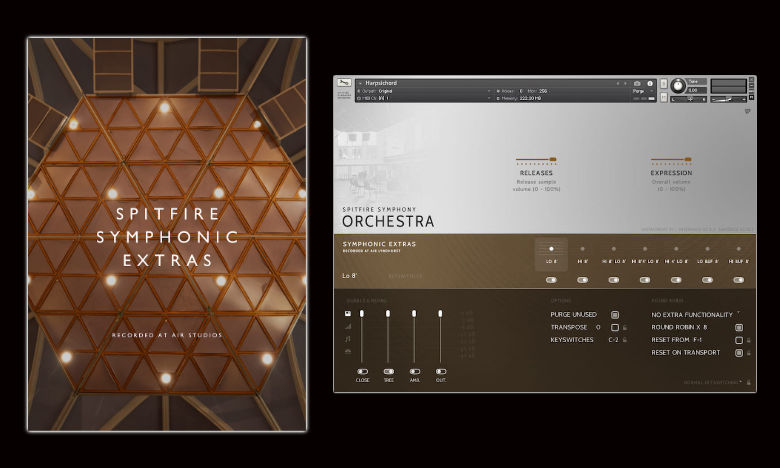The image size is (780, 468).
Task: Go to the previous instrument with the left arrow
Action: tap(618, 84)
